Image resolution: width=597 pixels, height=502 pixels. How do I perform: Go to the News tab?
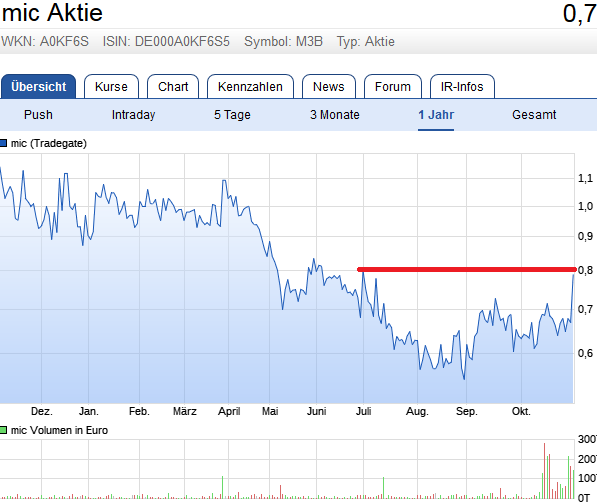tap(329, 86)
